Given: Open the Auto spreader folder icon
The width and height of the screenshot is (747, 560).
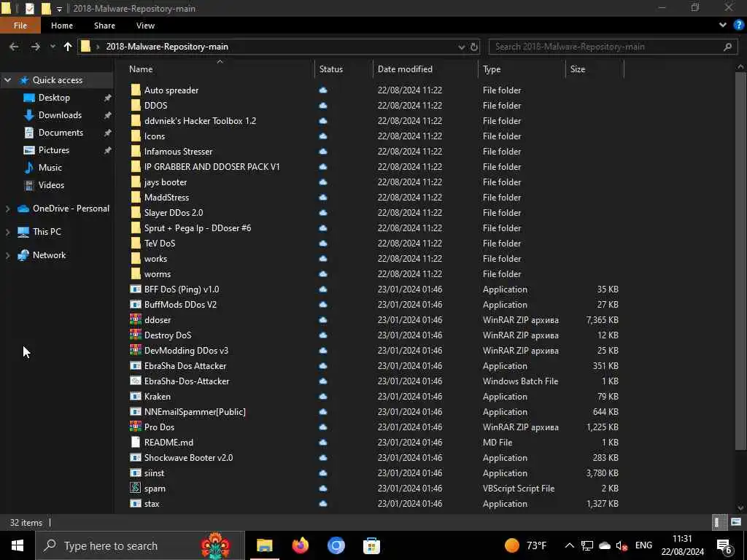Looking at the screenshot, I should (x=136, y=90).
